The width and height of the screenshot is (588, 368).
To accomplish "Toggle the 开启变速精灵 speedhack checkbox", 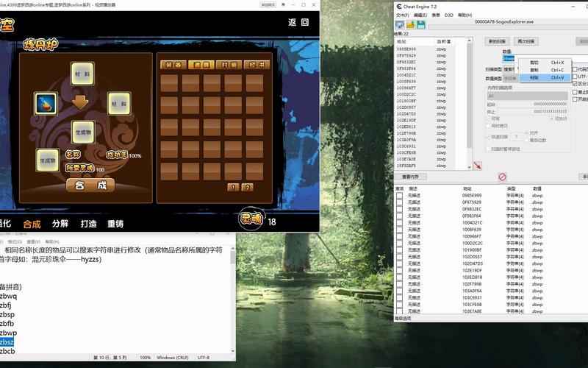I will coord(575,99).
